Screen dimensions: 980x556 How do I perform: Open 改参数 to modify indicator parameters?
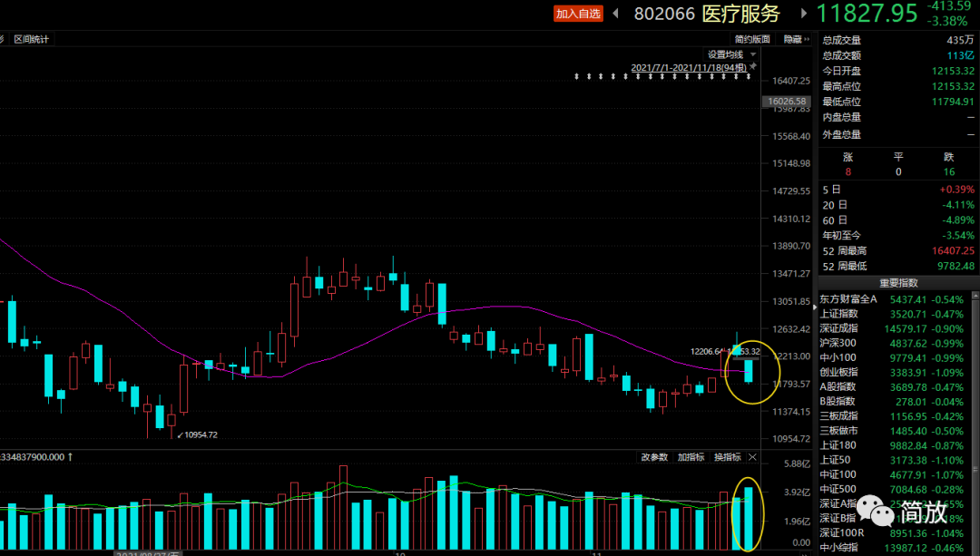[653, 457]
